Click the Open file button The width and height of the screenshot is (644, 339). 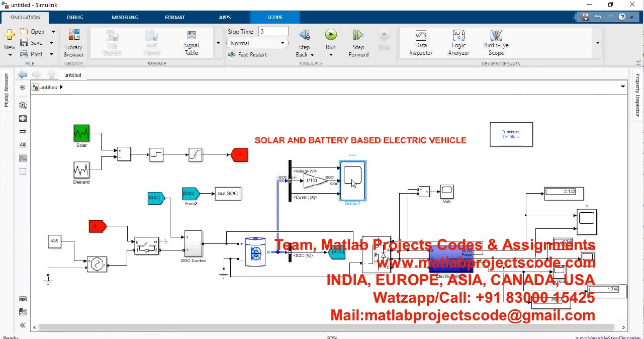33,31
